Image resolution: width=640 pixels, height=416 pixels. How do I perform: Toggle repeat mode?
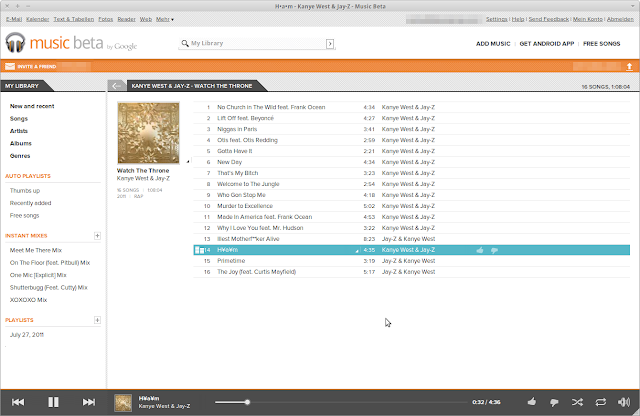point(600,402)
